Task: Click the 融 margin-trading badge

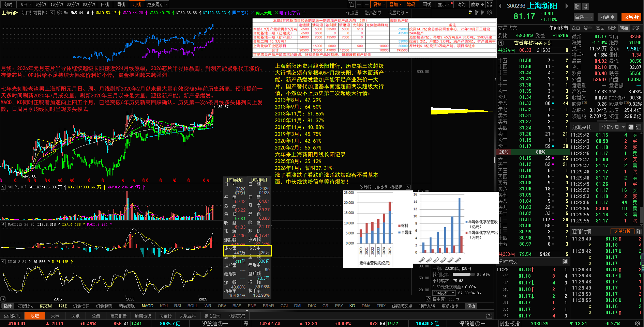Action: tap(577, 6)
